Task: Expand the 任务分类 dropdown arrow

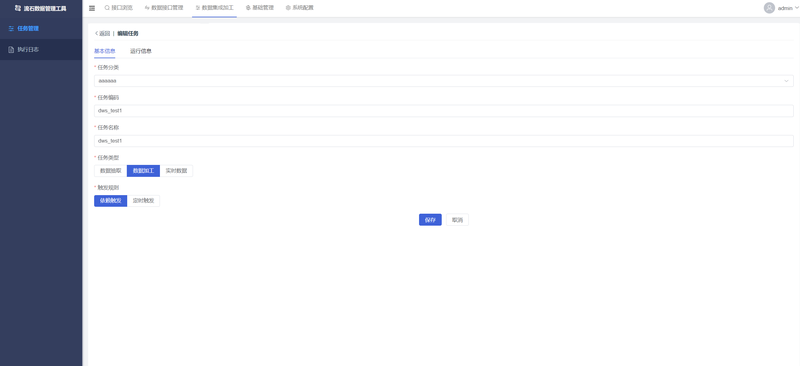Action: tap(786, 81)
